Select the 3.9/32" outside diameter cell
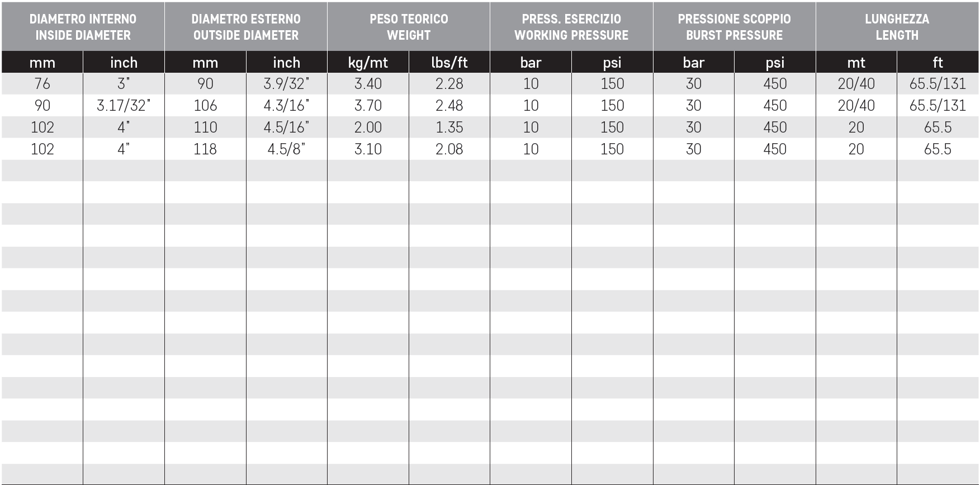Screen dimensions: 980x485 coord(287,84)
